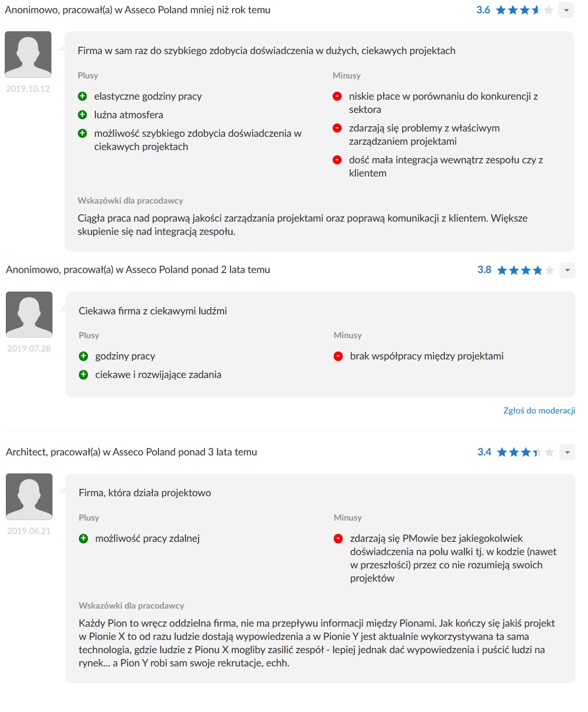Click the avatar above the date 2019.07.28

tap(29, 314)
